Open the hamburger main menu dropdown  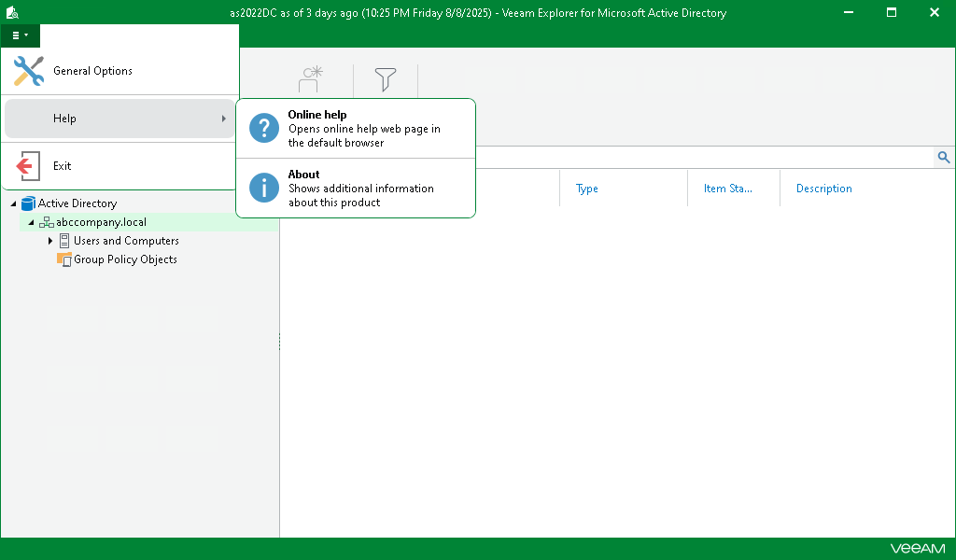[20, 35]
